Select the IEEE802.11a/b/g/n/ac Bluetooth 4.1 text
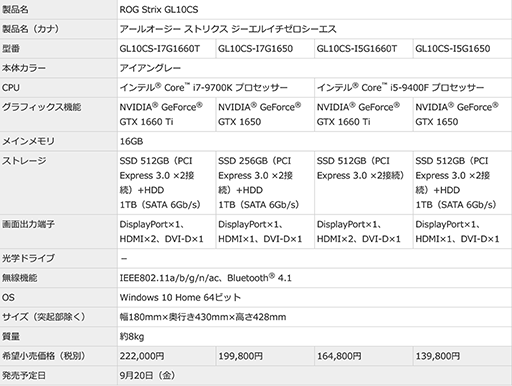The height and width of the screenshot is (386, 512). (x=206, y=278)
